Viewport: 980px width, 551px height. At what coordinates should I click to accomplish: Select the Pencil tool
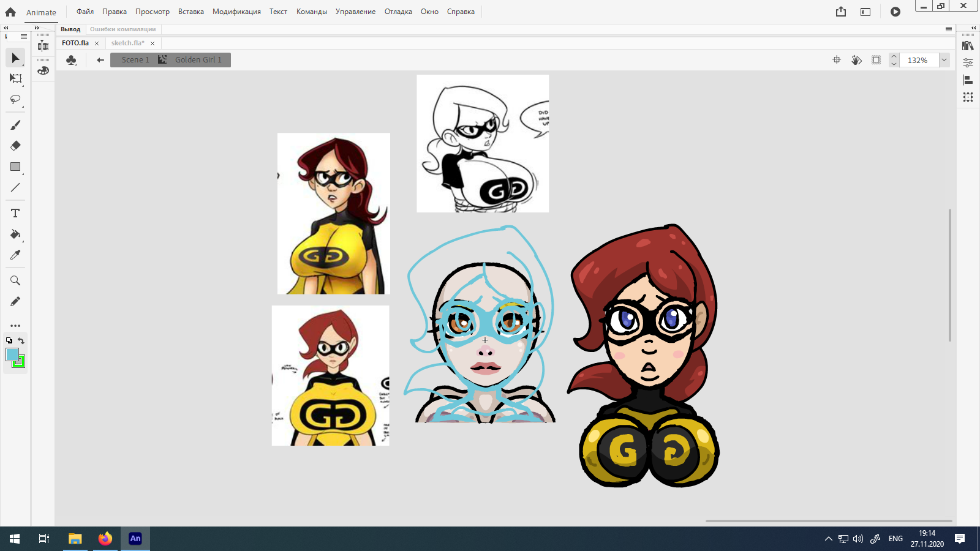point(15,301)
